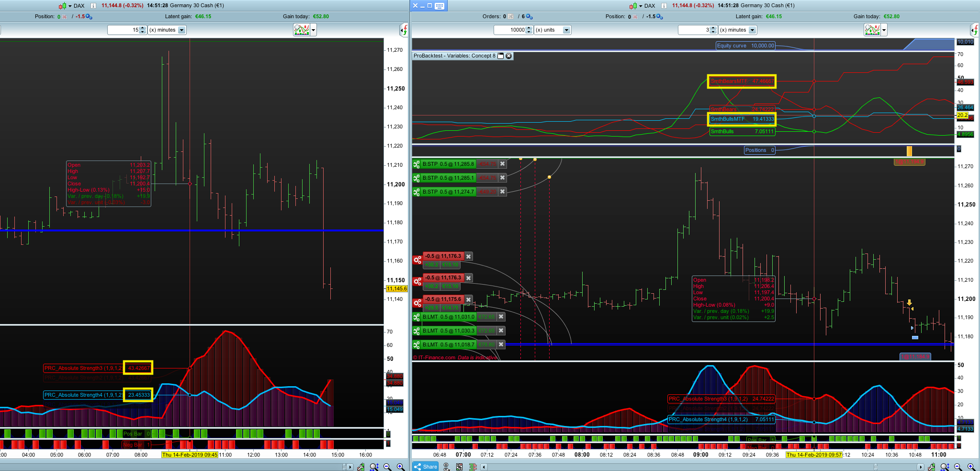The image size is (980, 471).
Task: Open the on-screen keyboard icon in right window
Action: 439,6
